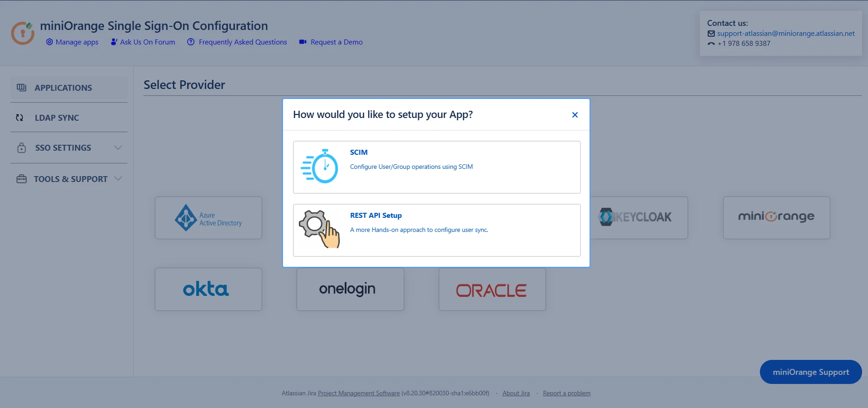Viewport: 868px width, 408px height.
Task: Click the Applications sidebar icon
Action: [x=21, y=87]
